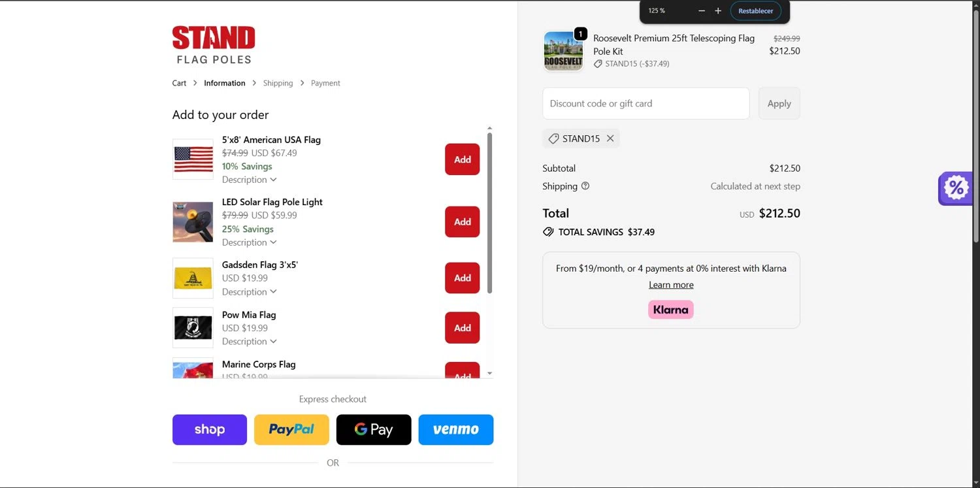Open the Roosevelt flag pole kit thumbnail
Image resolution: width=980 pixels, height=488 pixels.
click(563, 51)
